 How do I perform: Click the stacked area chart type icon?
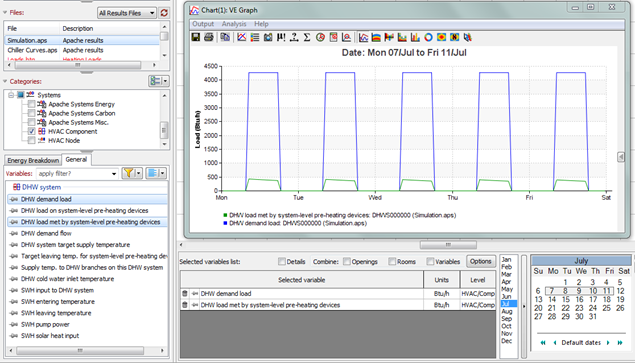pos(376,37)
